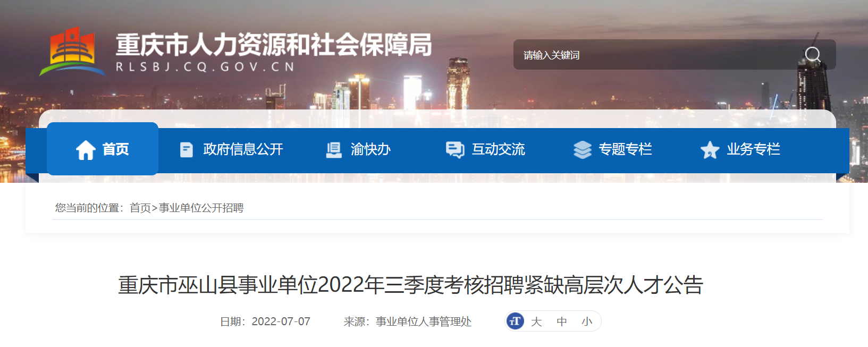
Task: Click the blue font size tT icon
Action: pos(515,321)
